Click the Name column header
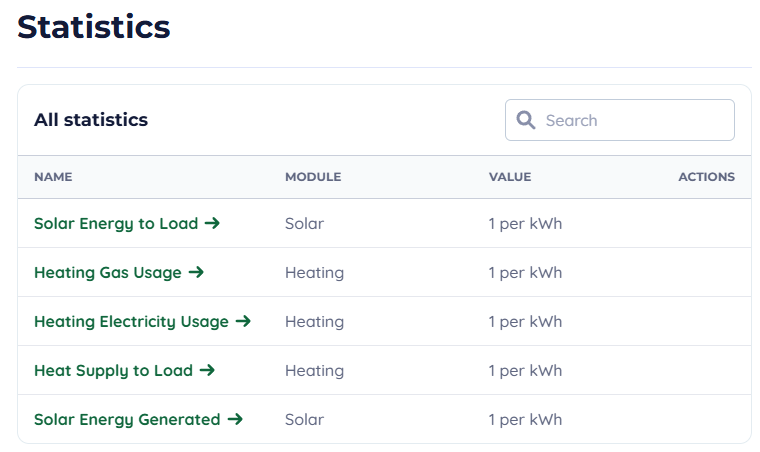 (53, 177)
